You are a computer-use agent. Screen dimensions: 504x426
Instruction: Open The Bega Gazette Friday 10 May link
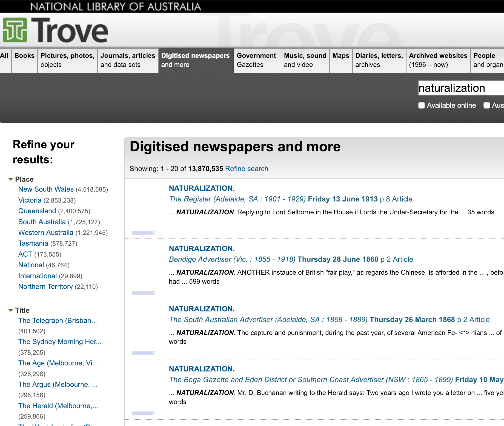[x=336, y=380]
